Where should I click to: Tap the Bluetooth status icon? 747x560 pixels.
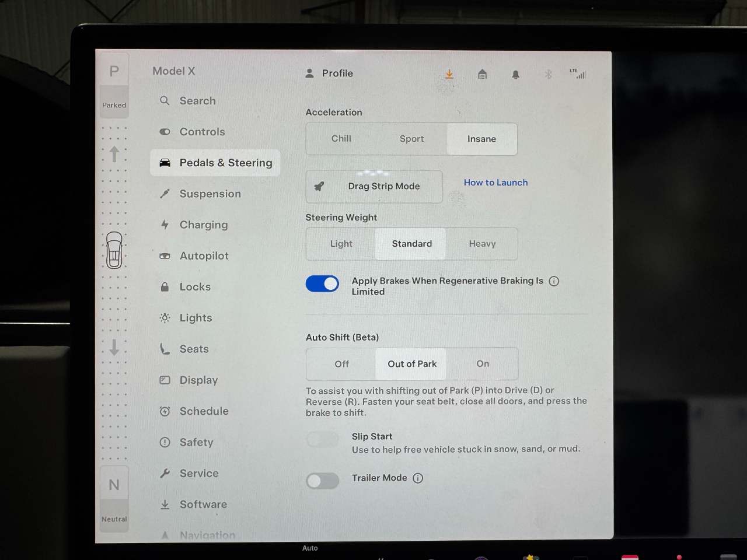(548, 74)
